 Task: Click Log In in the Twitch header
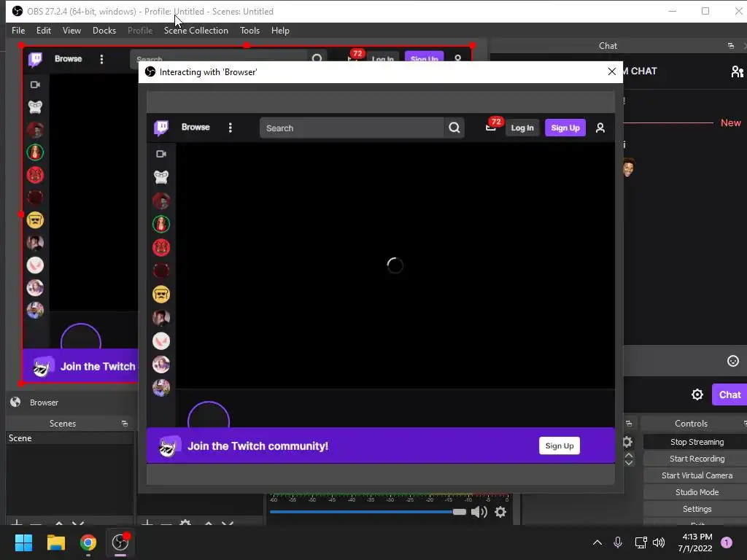[x=522, y=128]
